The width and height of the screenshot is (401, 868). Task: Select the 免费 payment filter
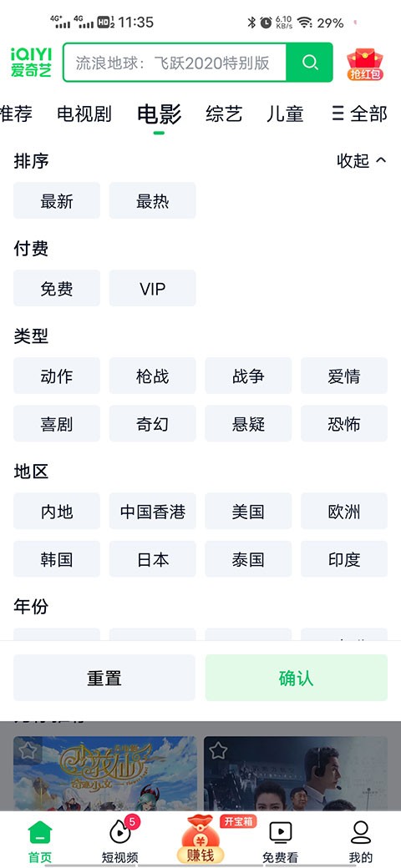(x=57, y=288)
